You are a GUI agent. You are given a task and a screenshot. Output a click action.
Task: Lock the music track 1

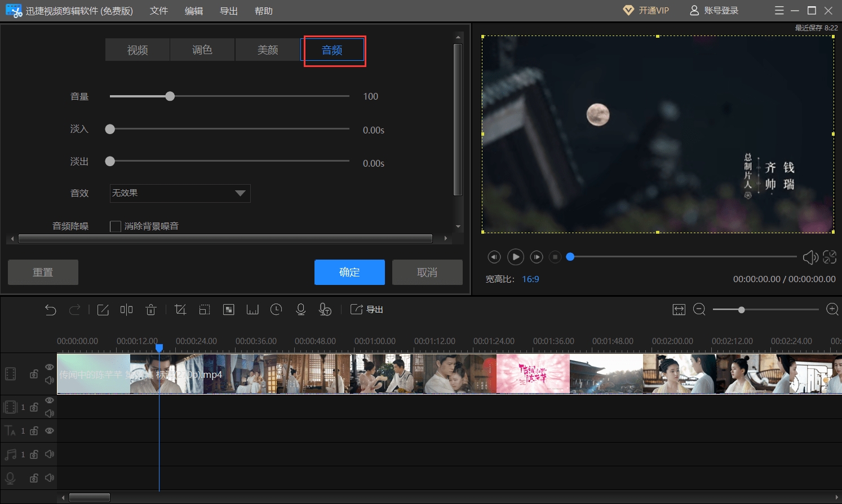[x=34, y=454]
